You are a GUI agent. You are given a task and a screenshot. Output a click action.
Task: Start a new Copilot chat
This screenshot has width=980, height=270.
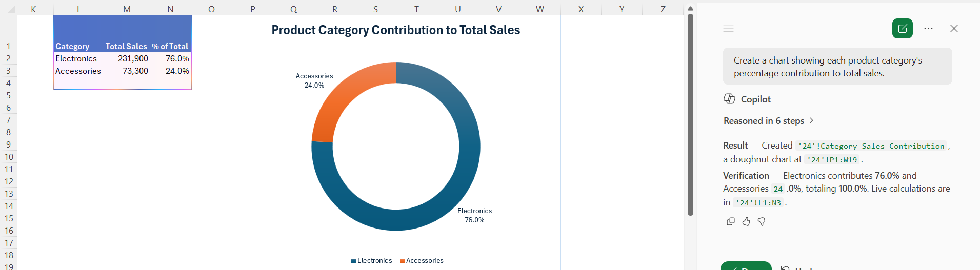click(x=903, y=29)
